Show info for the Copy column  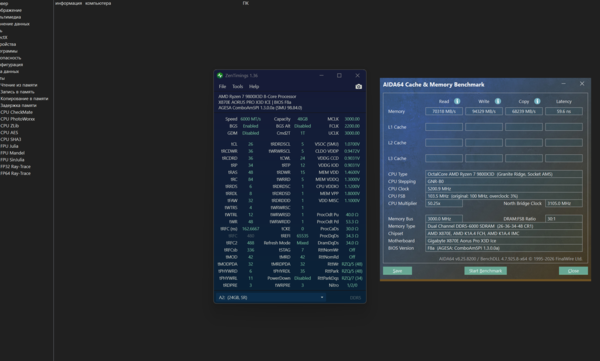pos(537,101)
